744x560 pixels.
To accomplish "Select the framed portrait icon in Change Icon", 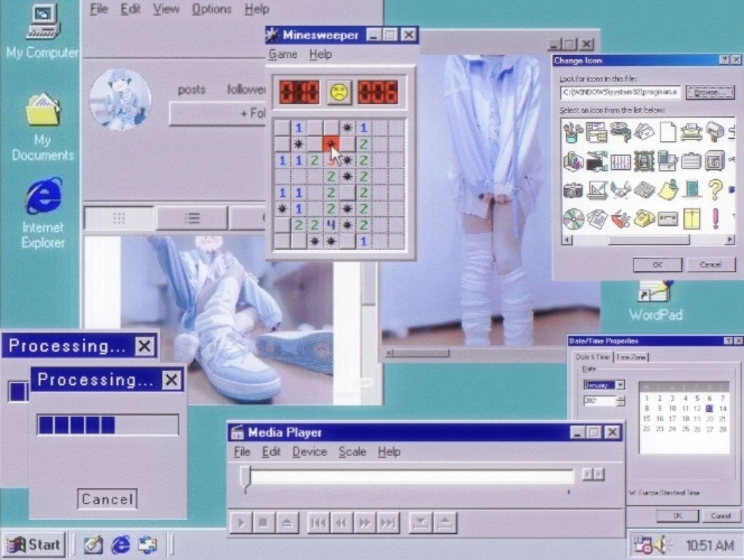I will coord(644,161).
